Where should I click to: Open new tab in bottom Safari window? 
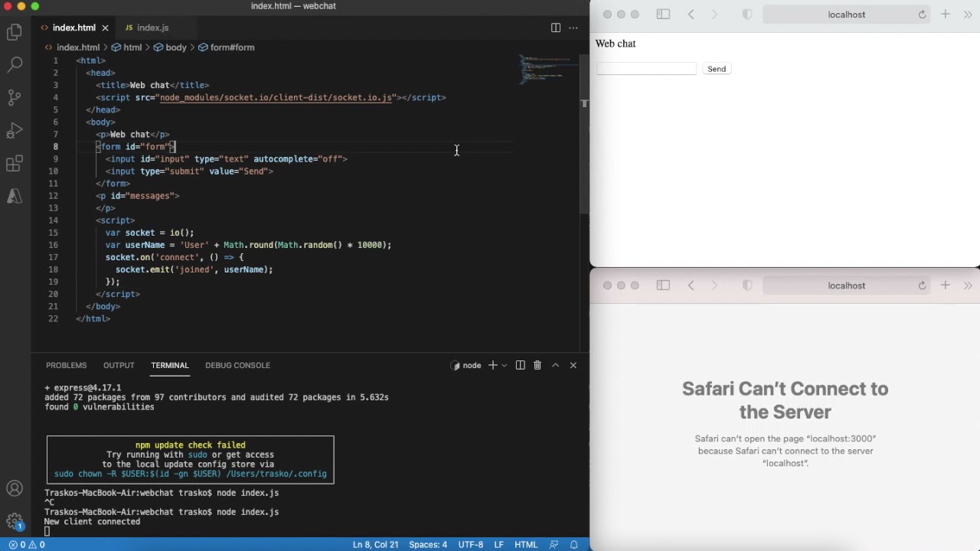[x=946, y=285]
